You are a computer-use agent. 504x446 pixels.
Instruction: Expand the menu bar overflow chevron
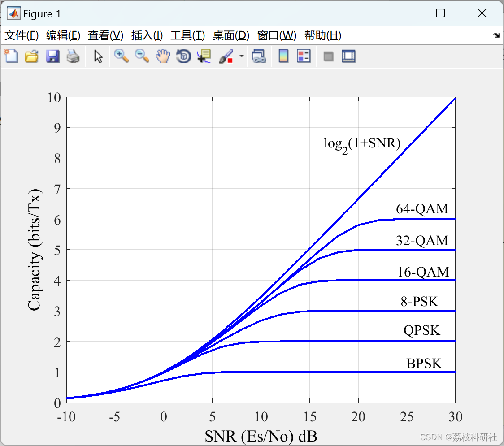point(496,35)
